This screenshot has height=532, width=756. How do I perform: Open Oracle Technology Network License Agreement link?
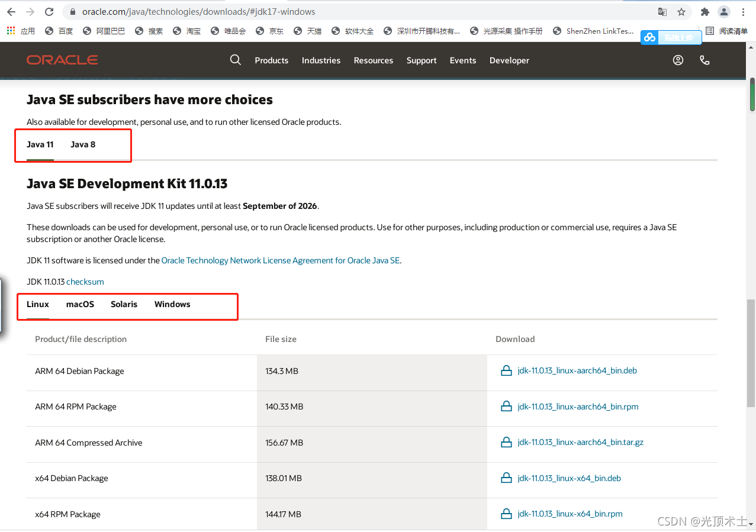click(x=281, y=260)
